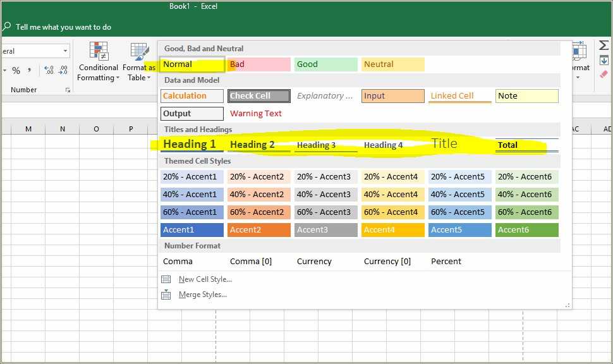Open the Number Format dropdown
The image size is (613, 364).
35,51
